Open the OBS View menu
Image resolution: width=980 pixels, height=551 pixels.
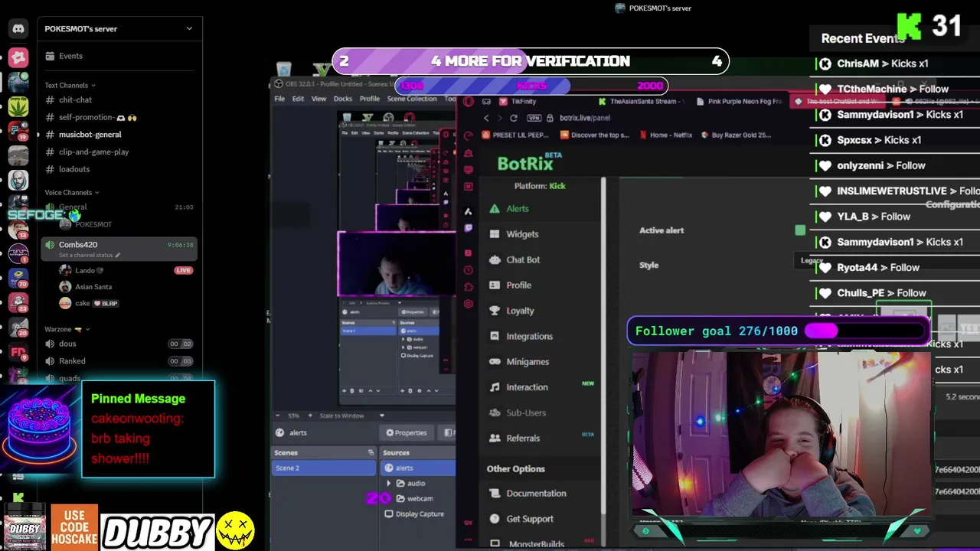pos(318,99)
